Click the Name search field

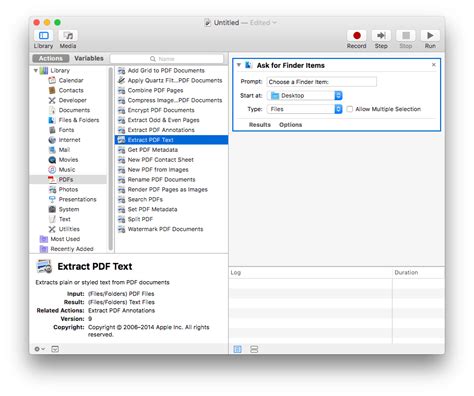pos(167,59)
